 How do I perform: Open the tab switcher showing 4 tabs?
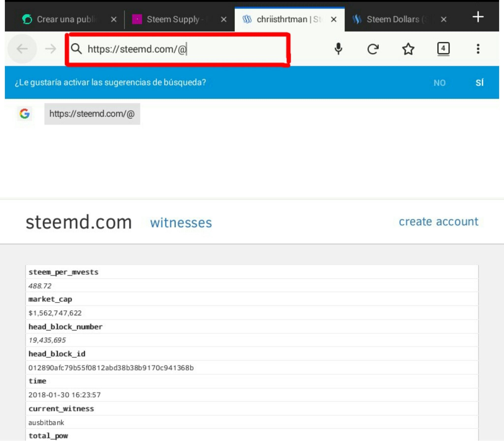tap(443, 49)
